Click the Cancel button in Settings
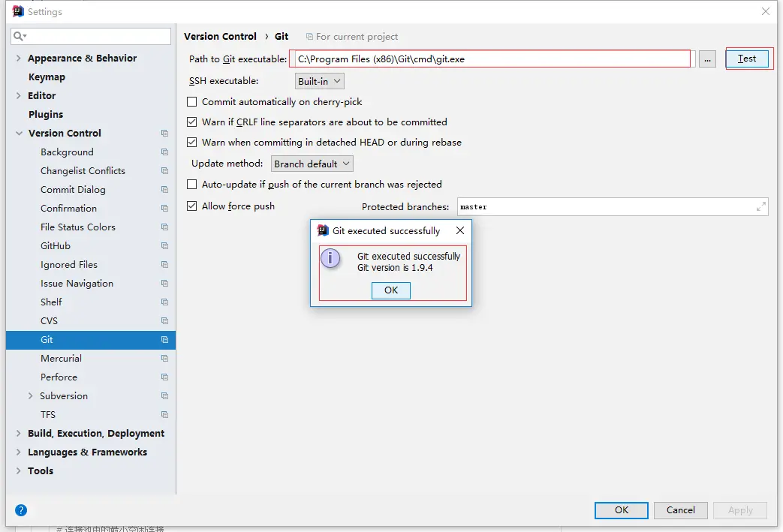 coord(680,510)
